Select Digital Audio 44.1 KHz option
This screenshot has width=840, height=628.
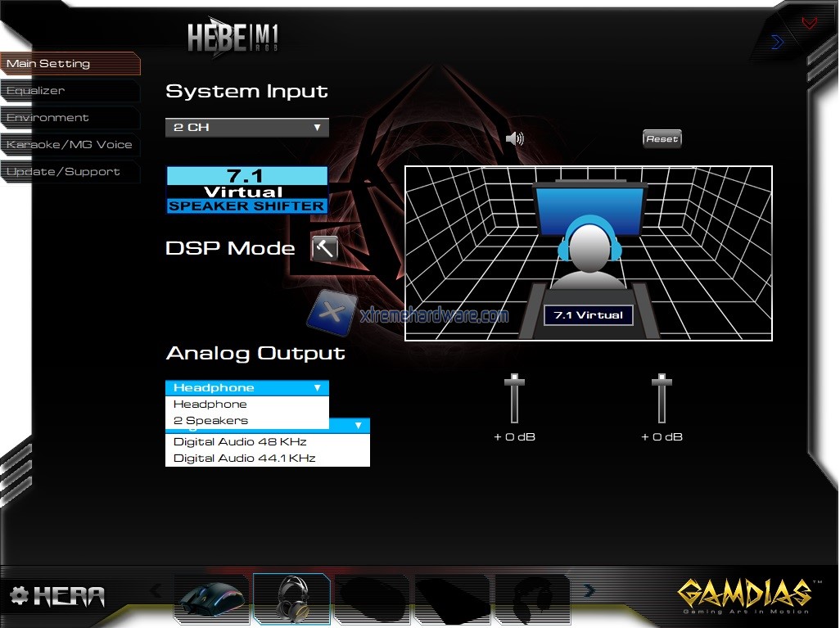click(x=244, y=459)
